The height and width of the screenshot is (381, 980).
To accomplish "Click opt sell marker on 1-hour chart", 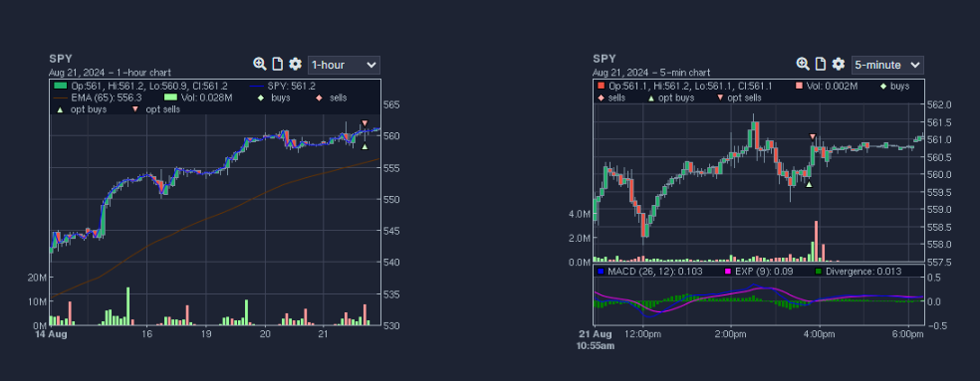I will coord(365,123).
